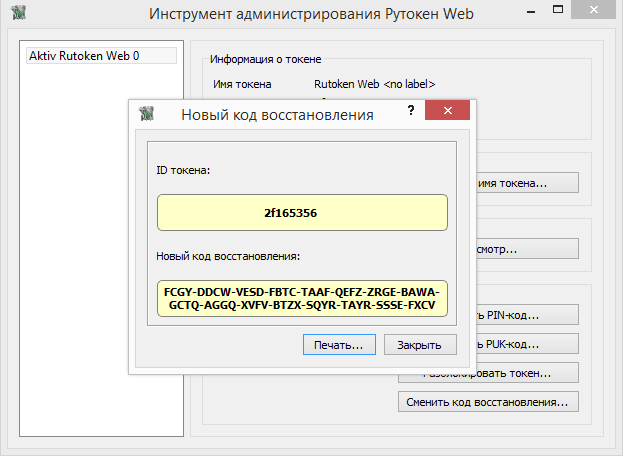Maximize the Rutoken Web administration window
Viewport: 623px width, 456px height.
point(558,10)
